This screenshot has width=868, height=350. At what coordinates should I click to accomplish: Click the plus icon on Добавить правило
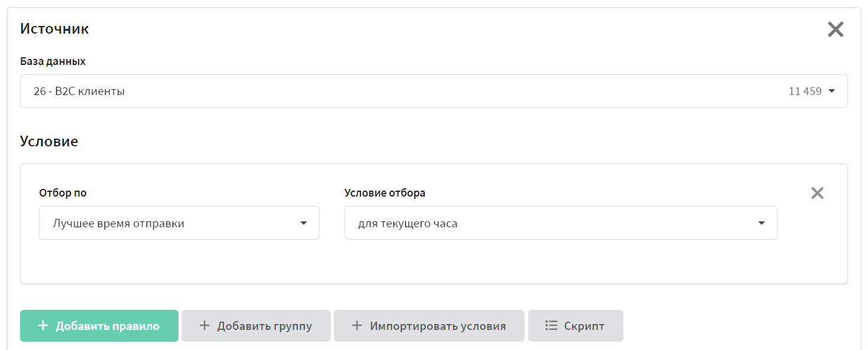(x=43, y=326)
